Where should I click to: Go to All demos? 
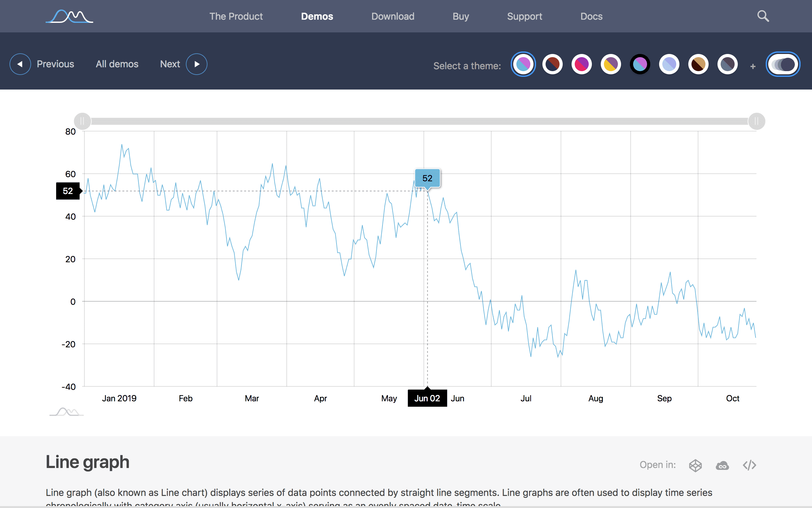pos(117,64)
